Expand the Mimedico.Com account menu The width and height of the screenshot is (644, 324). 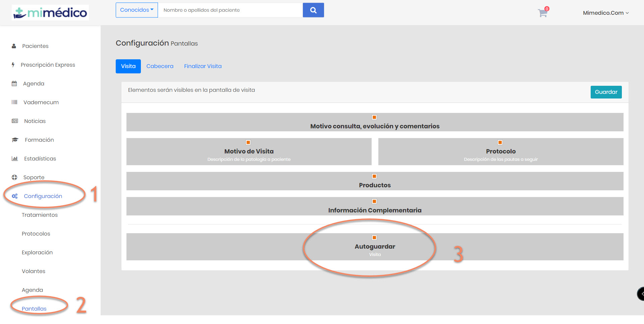point(606,13)
